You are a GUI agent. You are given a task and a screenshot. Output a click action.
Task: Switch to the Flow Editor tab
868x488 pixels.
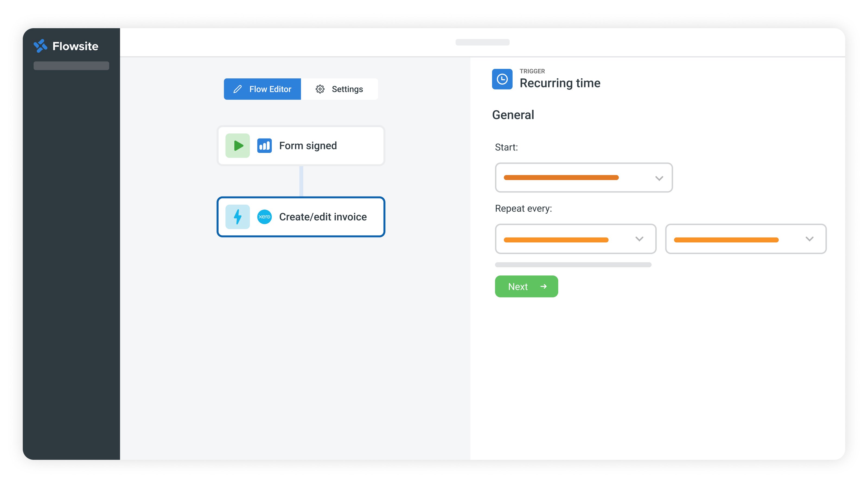coord(263,89)
